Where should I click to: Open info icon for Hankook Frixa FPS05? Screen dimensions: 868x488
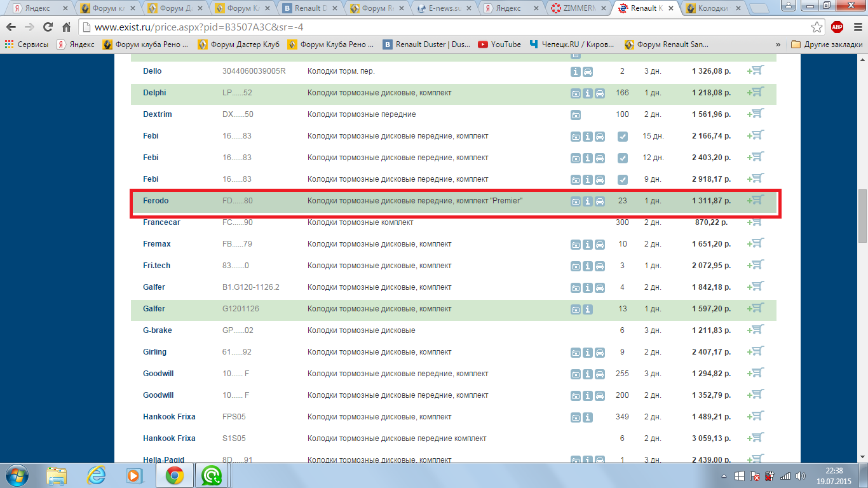point(588,417)
